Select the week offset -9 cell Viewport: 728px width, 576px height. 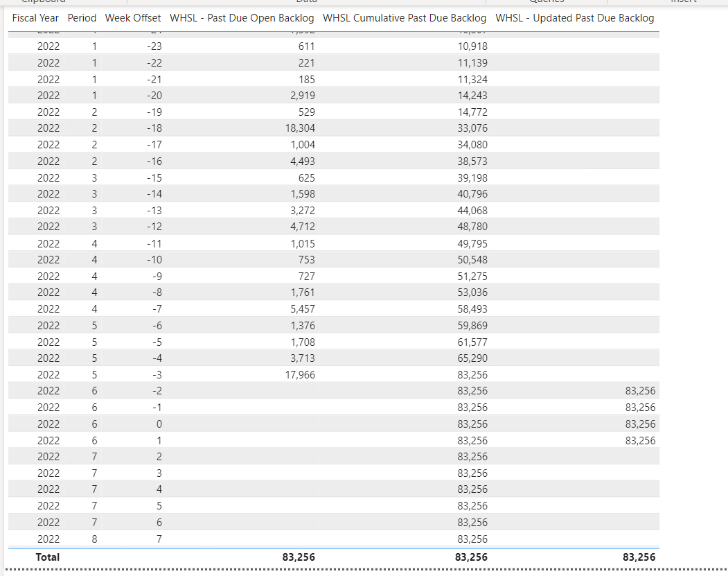tap(157, 277)
